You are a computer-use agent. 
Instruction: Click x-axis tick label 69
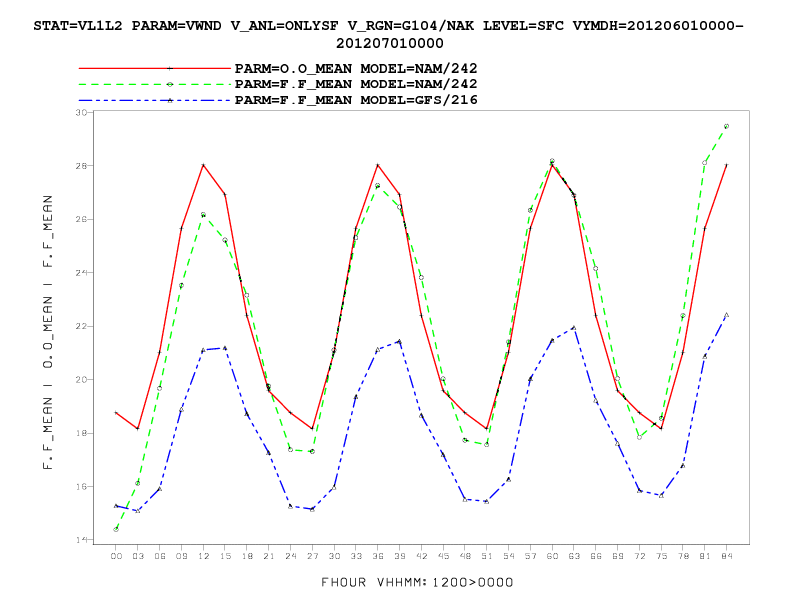[x=617, y=556]
